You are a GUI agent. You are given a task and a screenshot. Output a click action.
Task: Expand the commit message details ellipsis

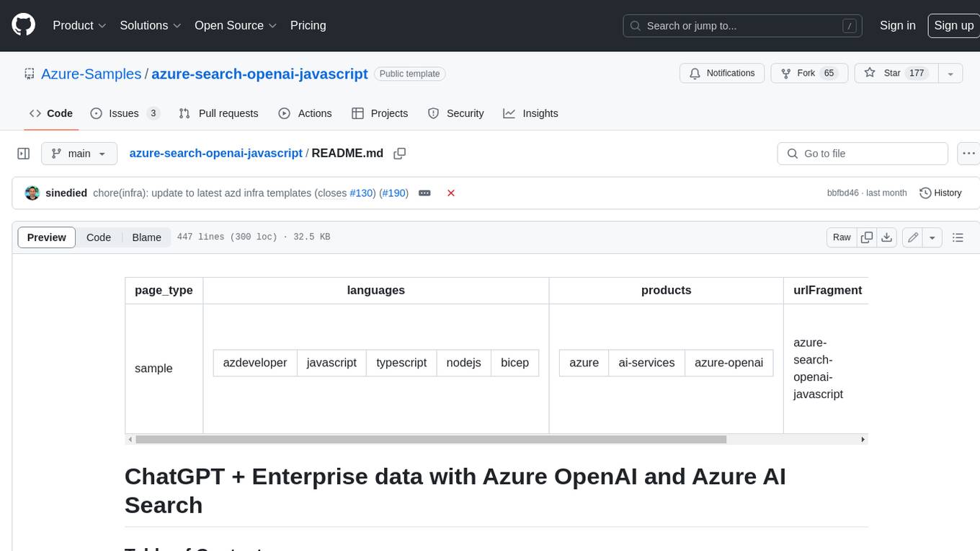[x=424, y=193]
